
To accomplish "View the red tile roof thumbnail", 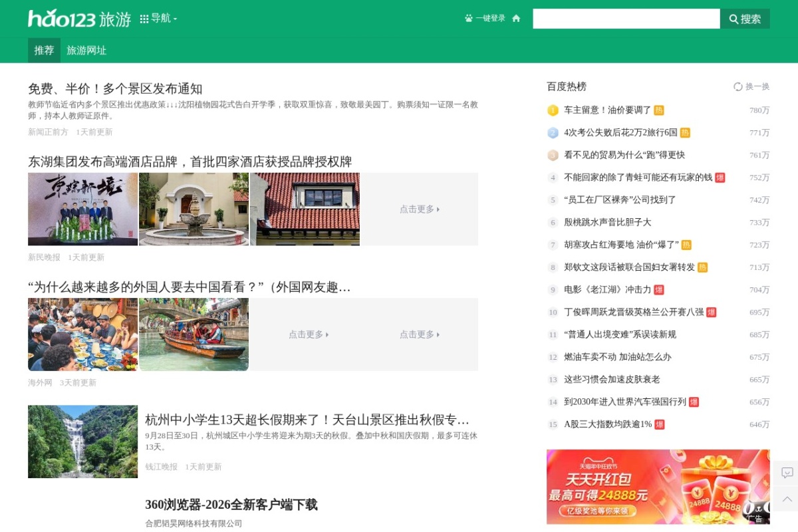I will click(305, 209).
